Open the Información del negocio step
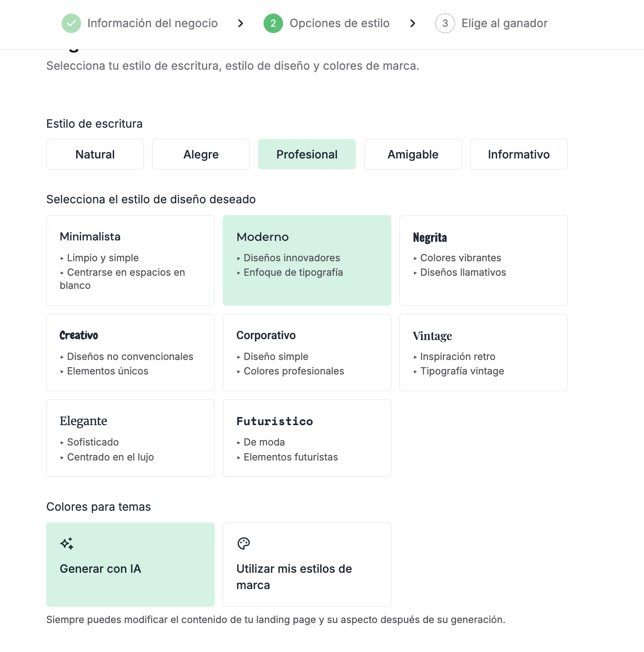Screen dimensions: 644x652 [153, 23]
